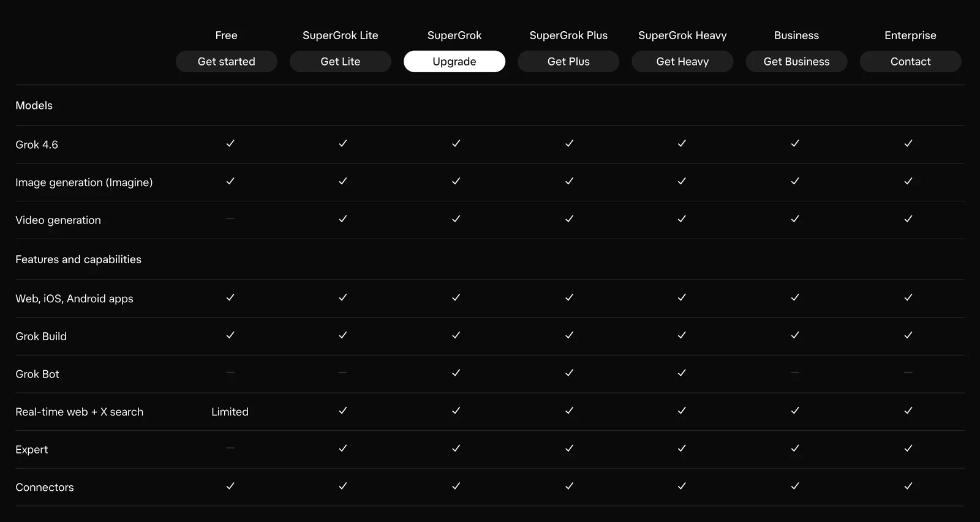Click the Video generation checkmark under SuperGrok
980x522 pixels.
coord(456,218)
